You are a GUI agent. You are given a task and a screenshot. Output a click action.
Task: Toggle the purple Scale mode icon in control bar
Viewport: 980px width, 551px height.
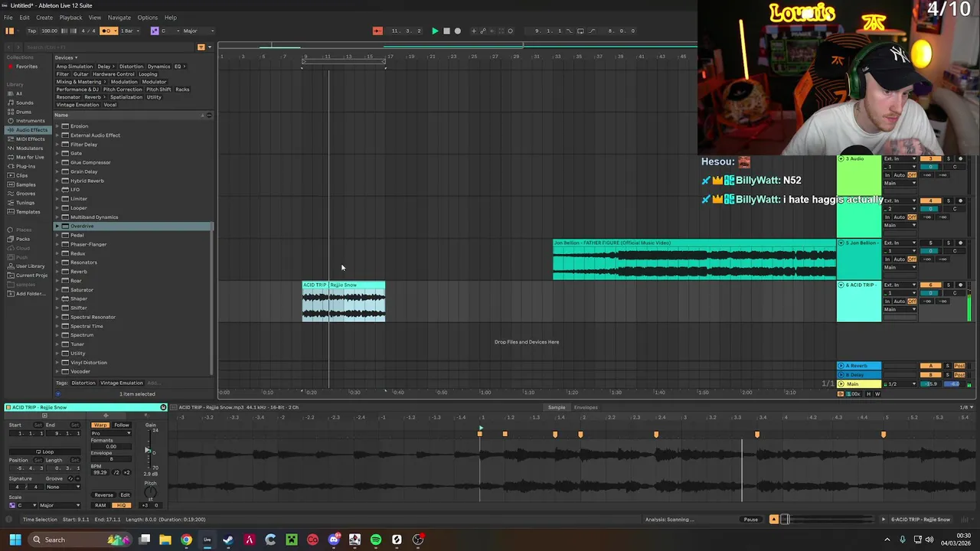coord(154,31)
